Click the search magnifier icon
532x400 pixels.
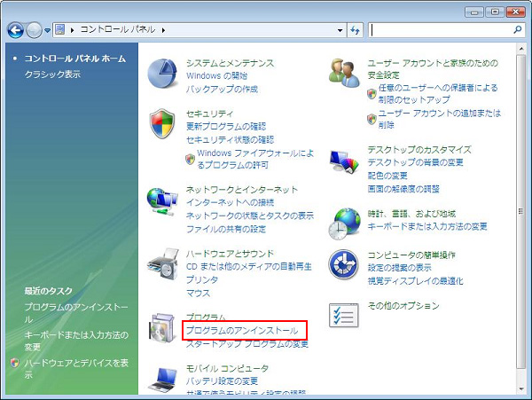point(518,30)
